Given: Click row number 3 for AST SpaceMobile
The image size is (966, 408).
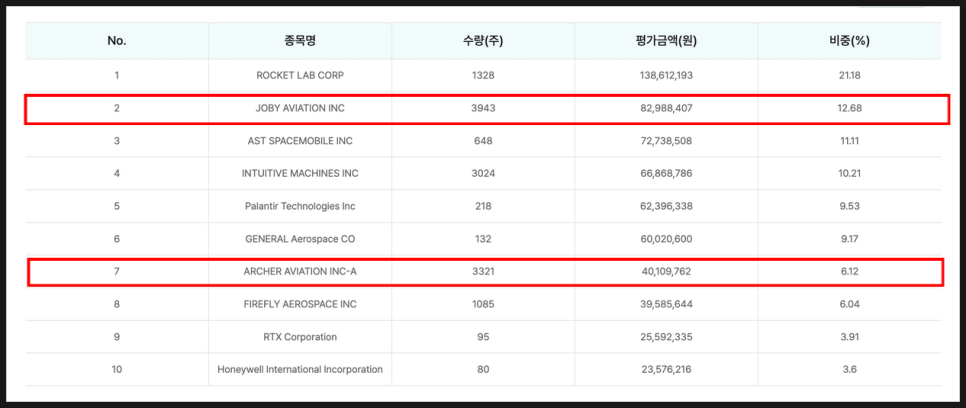Looking at the screenshot, I should tap(116, 141).
